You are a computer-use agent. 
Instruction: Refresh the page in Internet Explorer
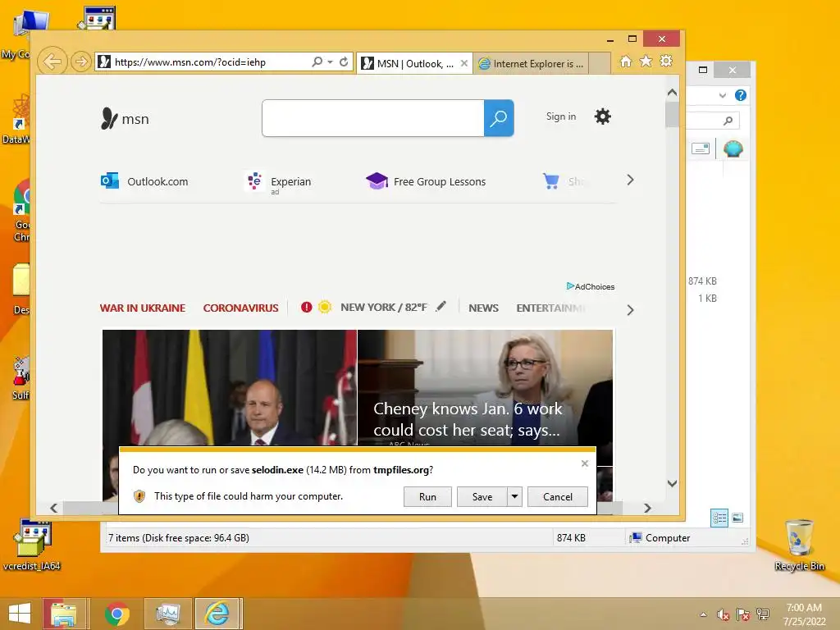(344, 62)
